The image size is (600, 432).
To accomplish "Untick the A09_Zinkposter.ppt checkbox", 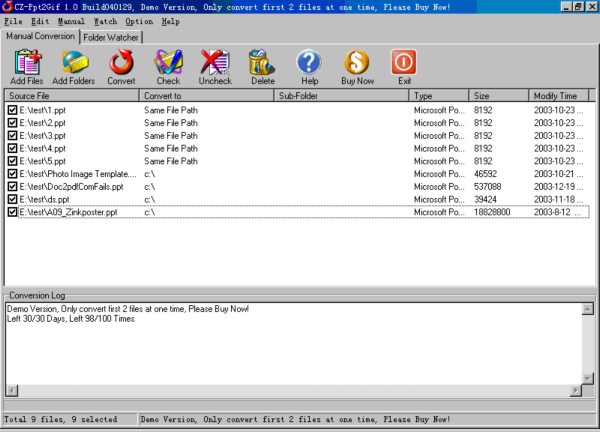I will coord(12,212).
